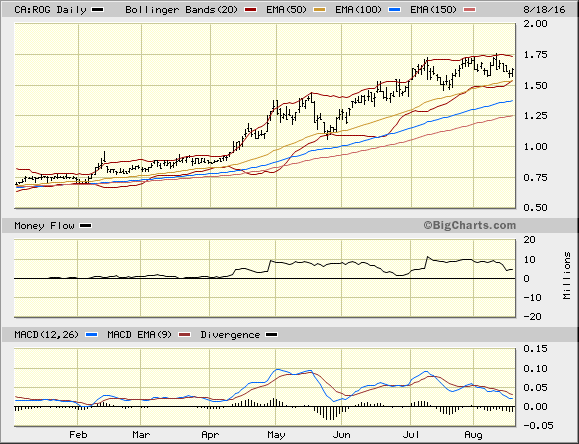
Task: Click the Money Flow panel label
Action: (44, 226)
